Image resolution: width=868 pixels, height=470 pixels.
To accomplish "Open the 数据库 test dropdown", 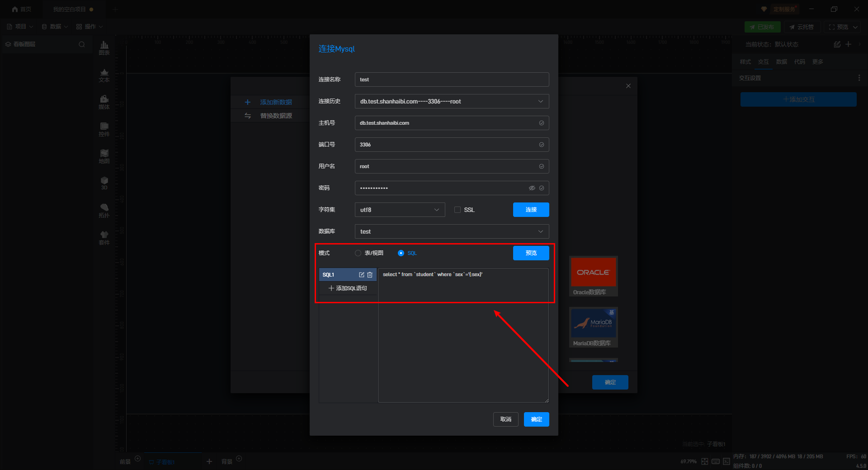I will [x=452, y=231].
